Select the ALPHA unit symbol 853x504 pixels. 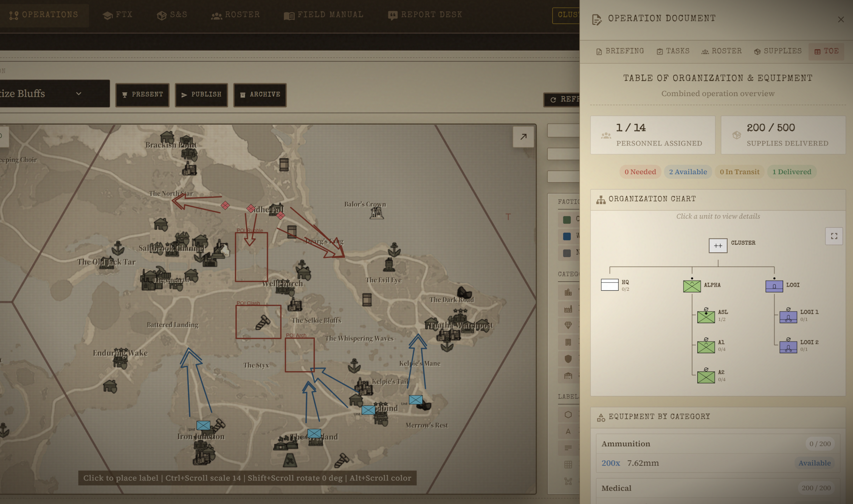[692, 286]
